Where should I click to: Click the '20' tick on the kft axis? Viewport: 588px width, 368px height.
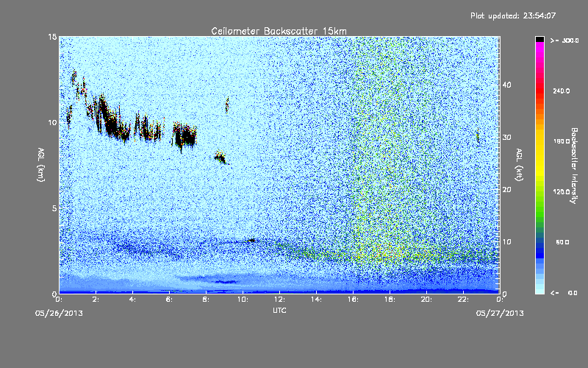[x=506, y=189]
